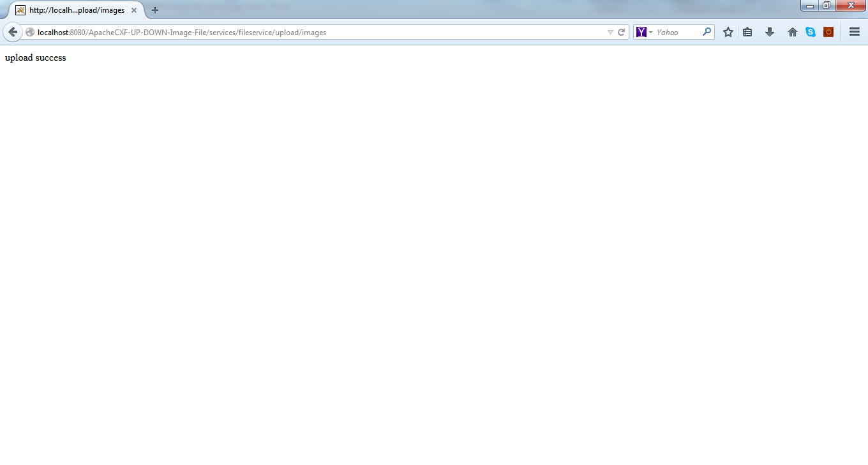868x465 pixels.
Task: Click the search magnifier icon
Action: pyautogui.click(x=707, y=32)
